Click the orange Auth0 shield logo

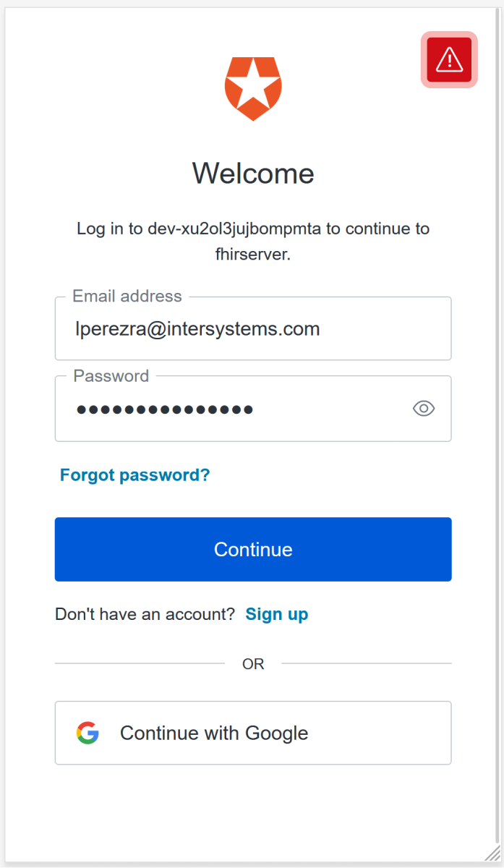(x=252, y=88)
